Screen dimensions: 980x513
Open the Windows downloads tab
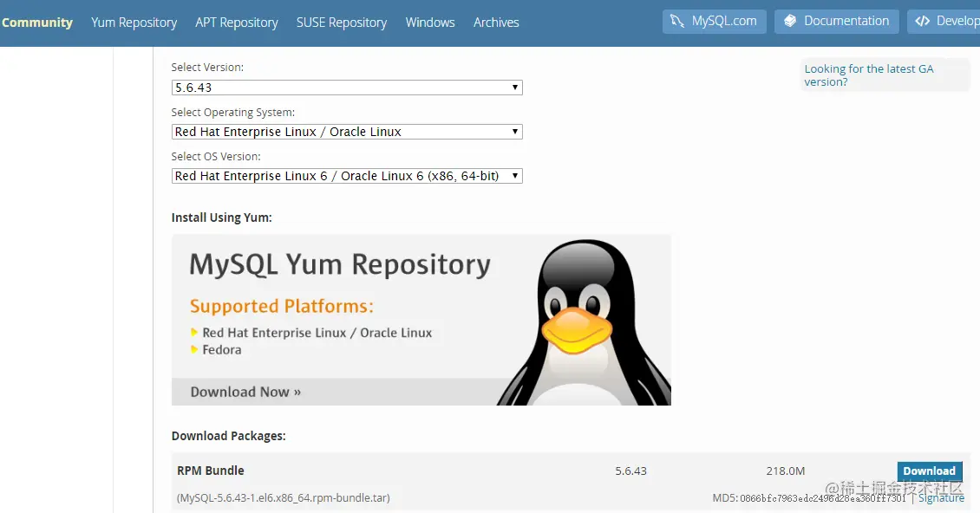[x=430, y=23]
